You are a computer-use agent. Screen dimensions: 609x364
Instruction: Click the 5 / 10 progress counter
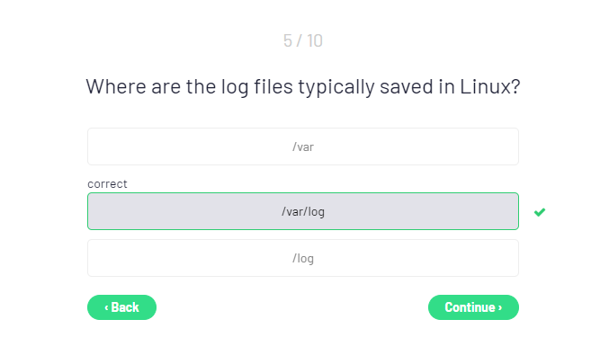point(303,40)
